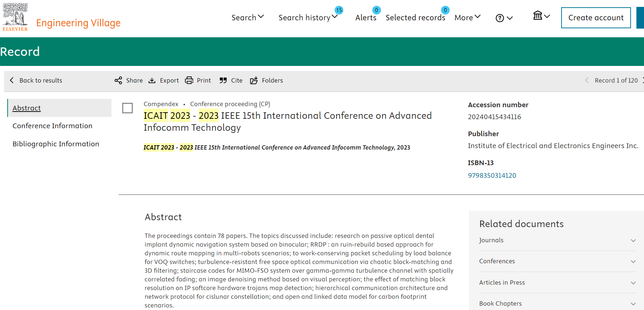Click the Folders icon
This screenshot has height=310, width=644.
[x=254, y=80]
